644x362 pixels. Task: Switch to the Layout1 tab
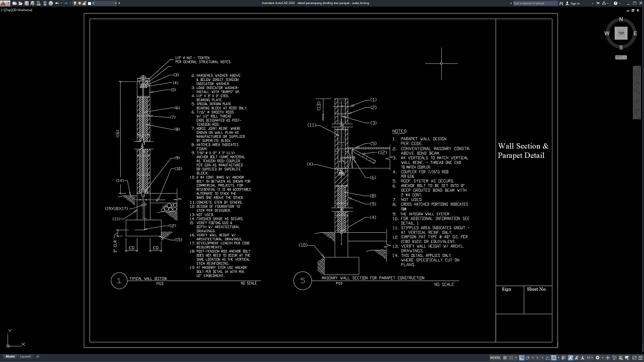[25, 356]
